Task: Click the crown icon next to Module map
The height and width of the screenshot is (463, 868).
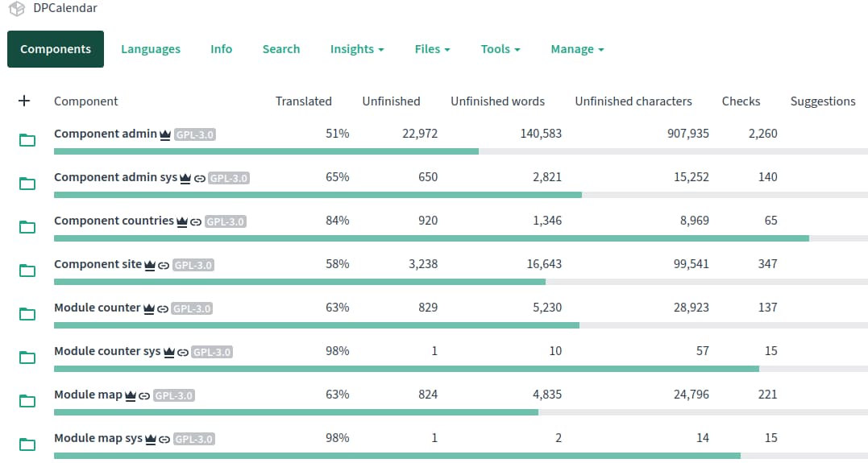Action: pos(131,395)
